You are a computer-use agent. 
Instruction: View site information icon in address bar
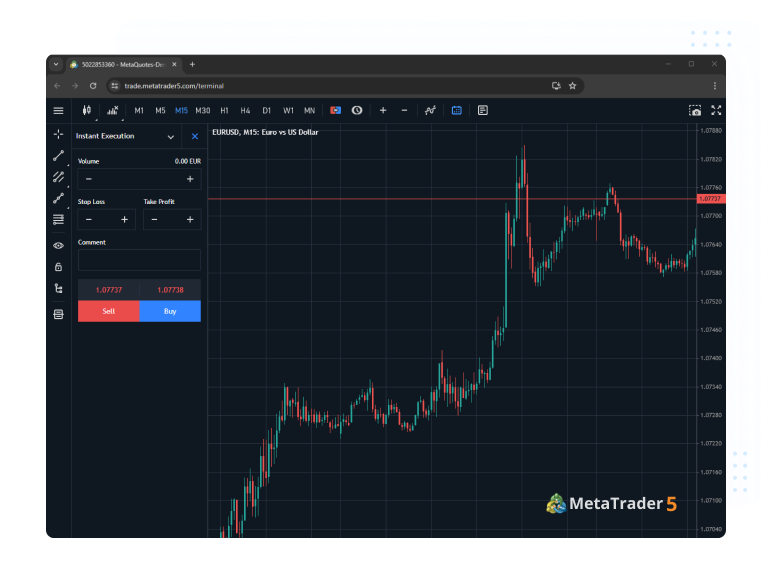click(x=114, y=86)
